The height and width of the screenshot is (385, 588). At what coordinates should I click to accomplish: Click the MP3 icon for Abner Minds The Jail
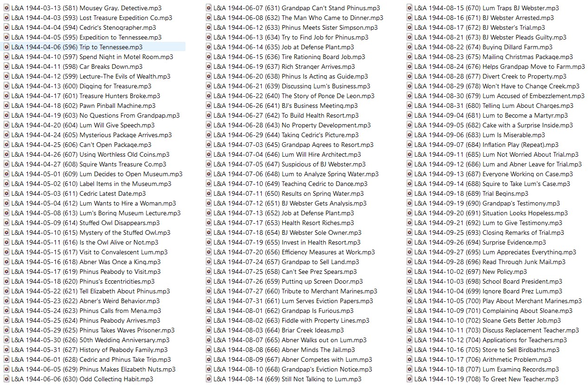click(209, 350)
